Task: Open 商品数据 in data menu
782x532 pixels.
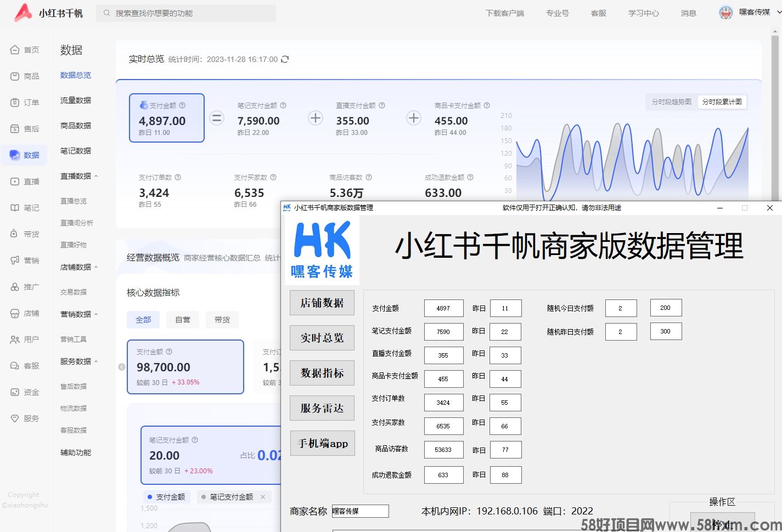Action: [x=76, y=126]
